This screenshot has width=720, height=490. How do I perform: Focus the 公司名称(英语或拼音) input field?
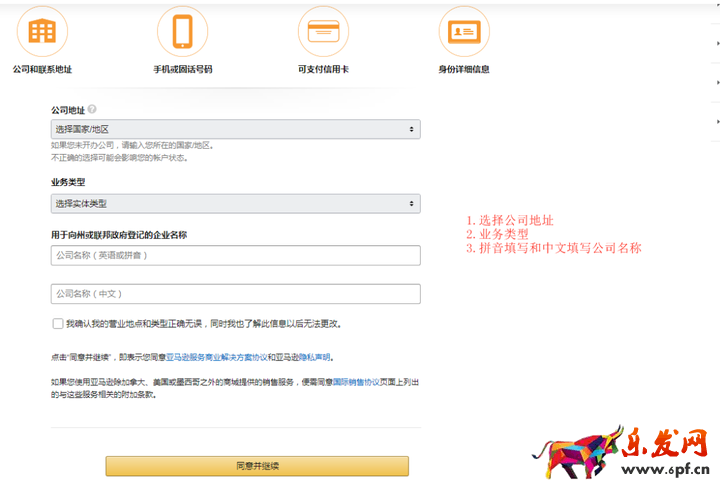click(235, 256)
